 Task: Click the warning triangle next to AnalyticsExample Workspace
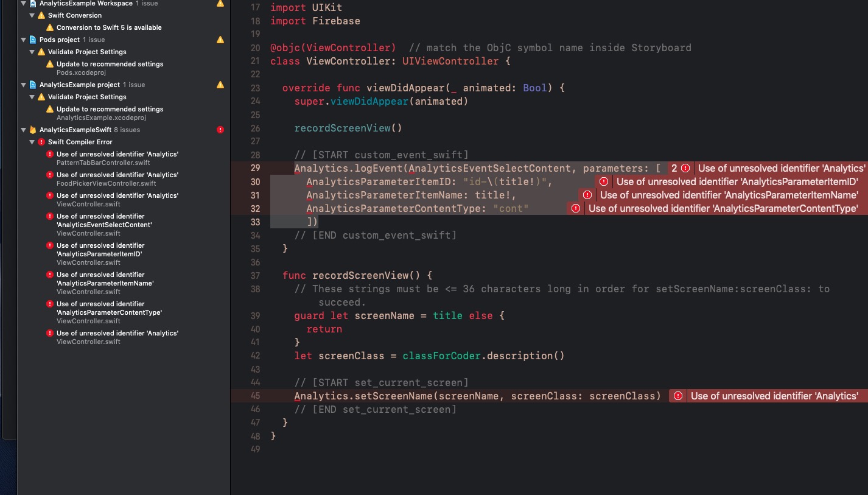pyautogui.click(x=220, y=4)
